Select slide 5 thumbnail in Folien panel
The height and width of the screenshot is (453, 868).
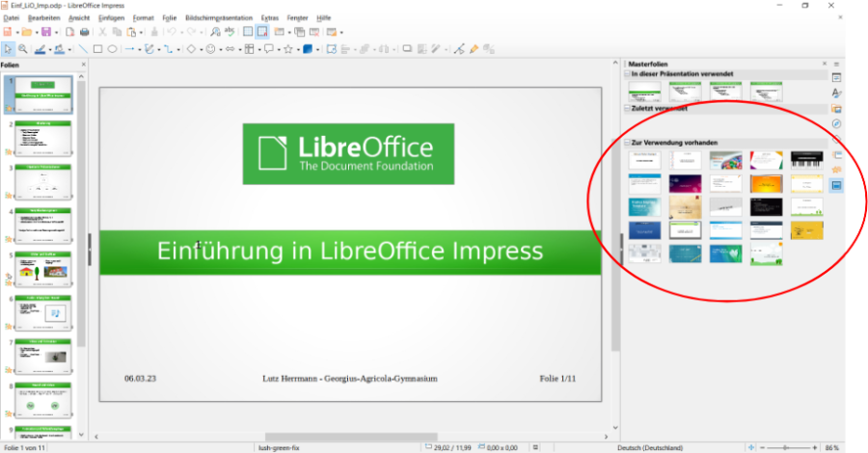[46, 268]
